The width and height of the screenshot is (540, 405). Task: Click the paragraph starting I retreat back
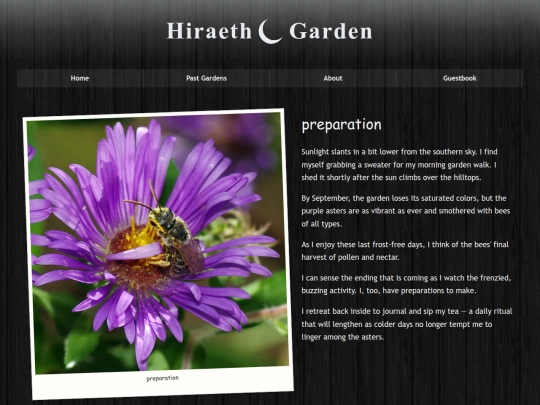[x=407, y=324]
